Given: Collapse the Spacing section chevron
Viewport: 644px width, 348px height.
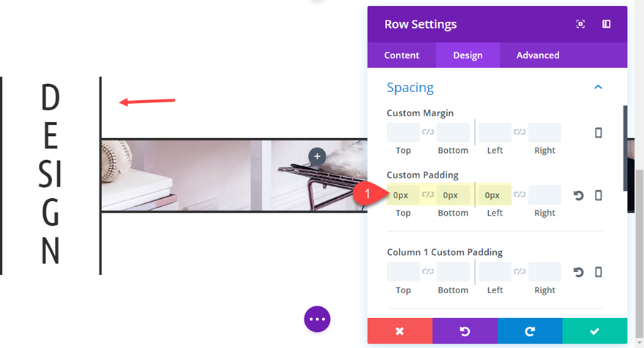Looking at the screenshot, I should click(x=598, y=87).
